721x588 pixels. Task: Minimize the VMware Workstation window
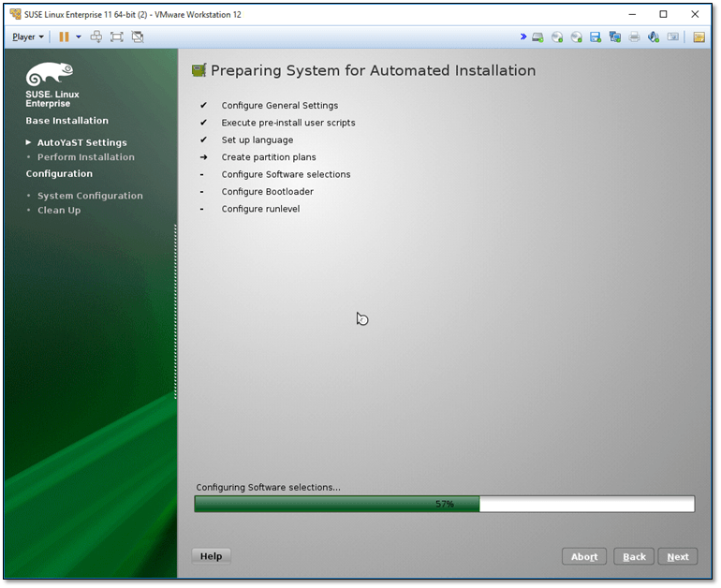click(632, 14)
